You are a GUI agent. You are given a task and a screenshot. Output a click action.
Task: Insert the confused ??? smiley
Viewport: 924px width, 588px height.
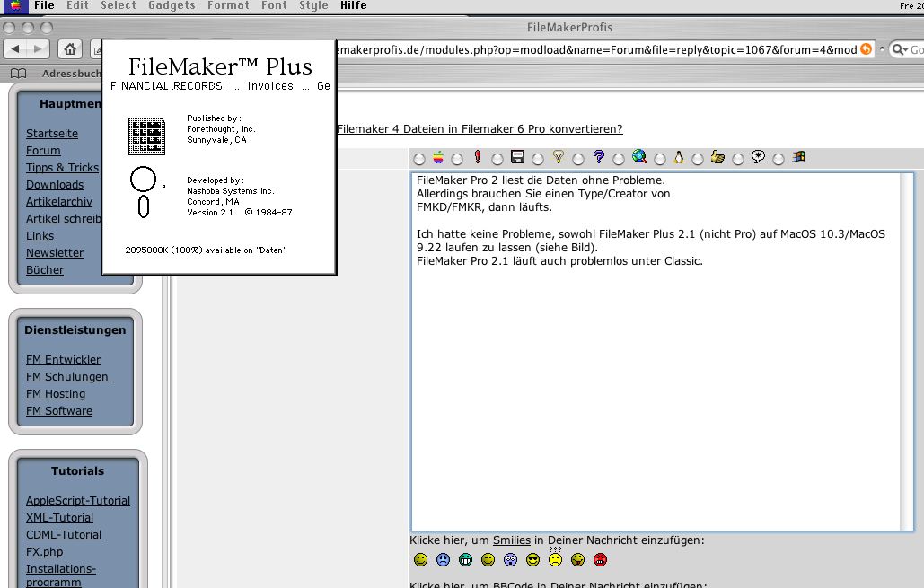[555, 557]
